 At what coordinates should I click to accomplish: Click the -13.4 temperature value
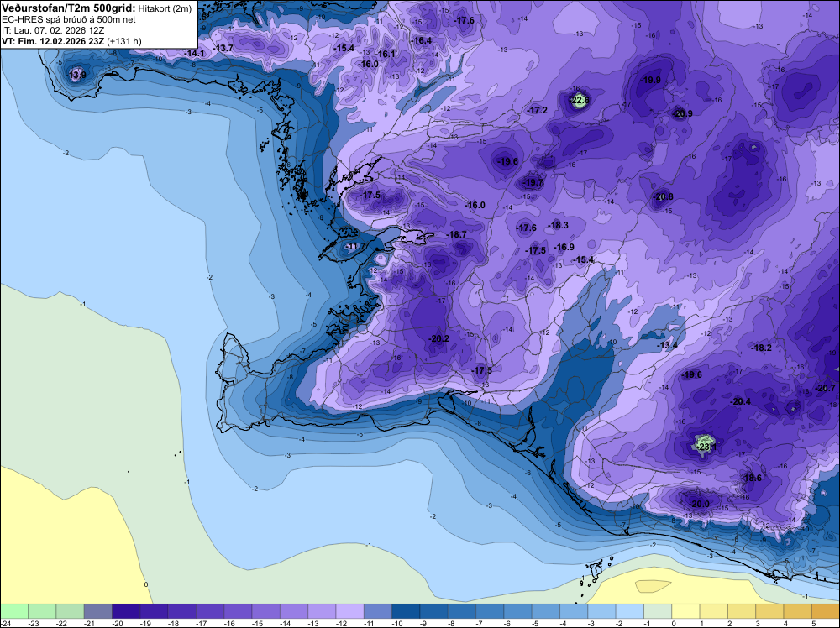pyautogui.click(x=667, y=345)
